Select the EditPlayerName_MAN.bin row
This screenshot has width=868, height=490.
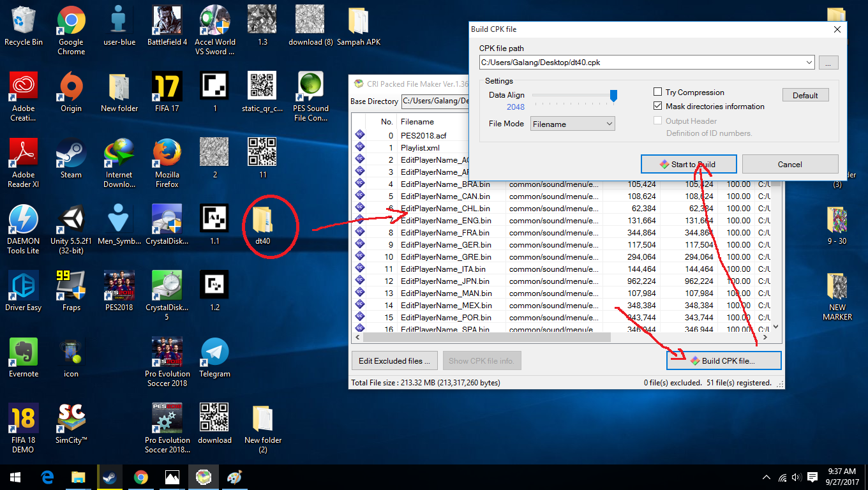point(562,293)
